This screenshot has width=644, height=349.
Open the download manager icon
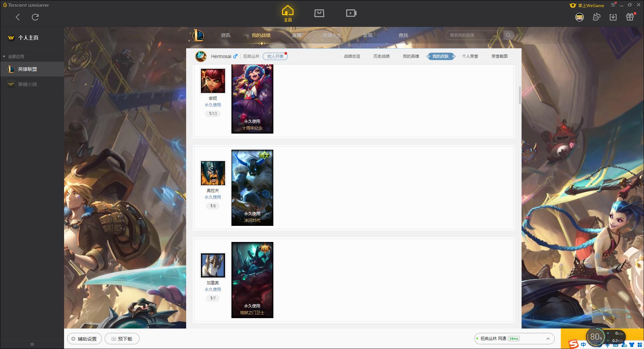(613, 17)
